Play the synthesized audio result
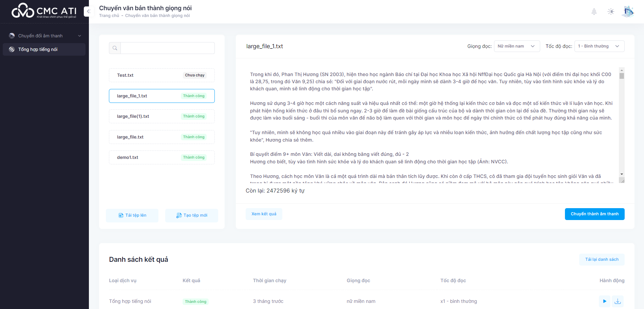 point(604,301)
